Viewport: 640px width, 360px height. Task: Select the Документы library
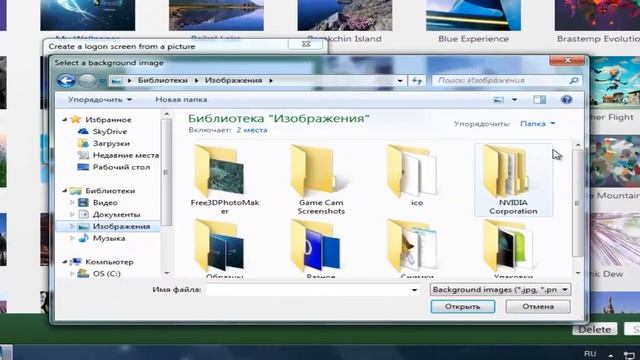[x=116, y=214]
